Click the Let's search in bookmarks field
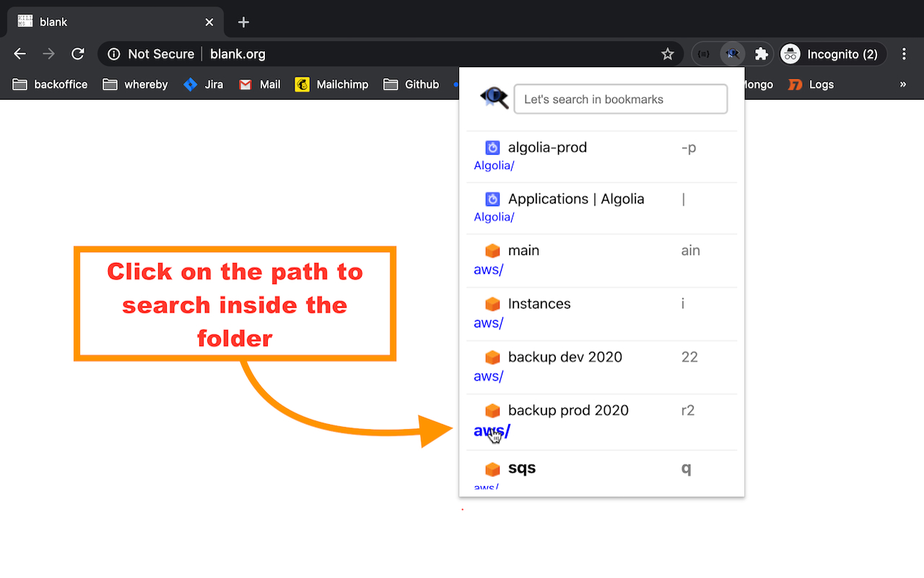The image size is (924, 578). [621, 99]
